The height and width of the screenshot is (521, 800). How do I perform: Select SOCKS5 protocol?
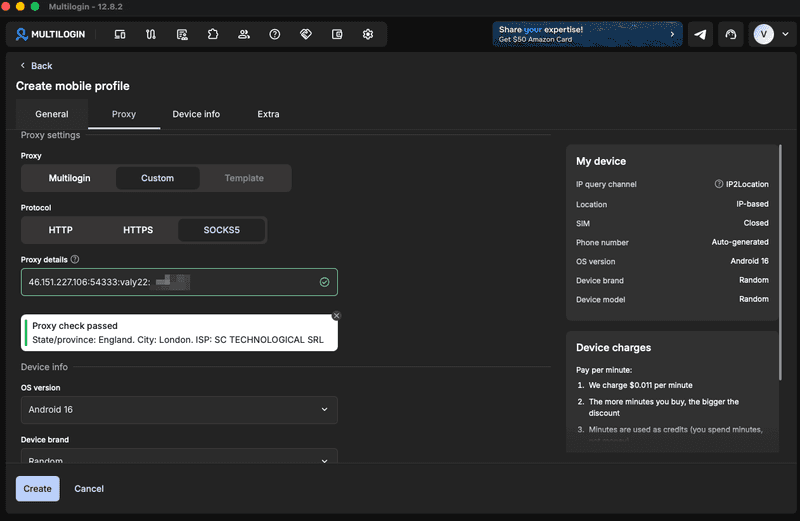(221, 230)
